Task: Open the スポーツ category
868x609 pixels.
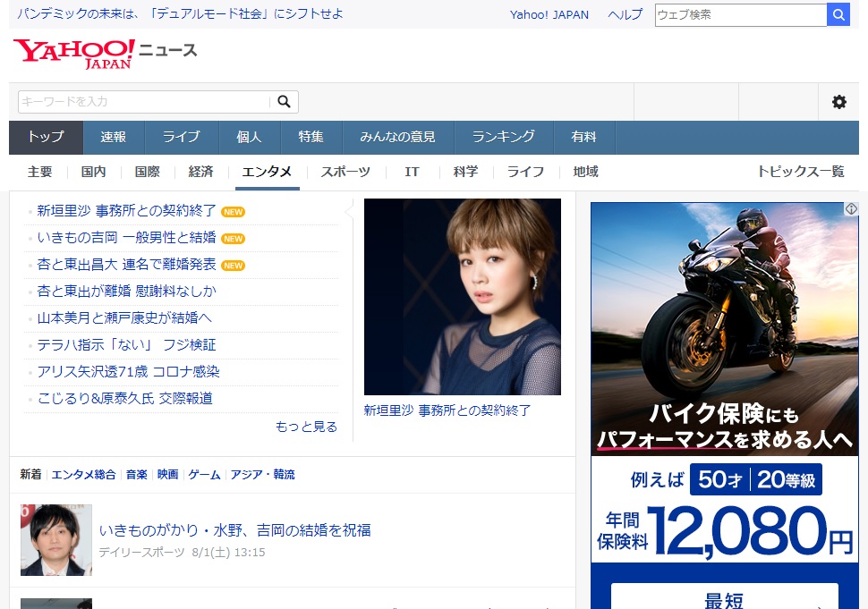Action: click(x=345, y=172)
